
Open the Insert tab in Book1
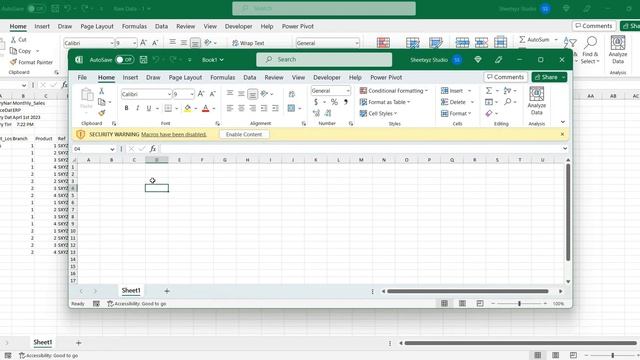130,77
